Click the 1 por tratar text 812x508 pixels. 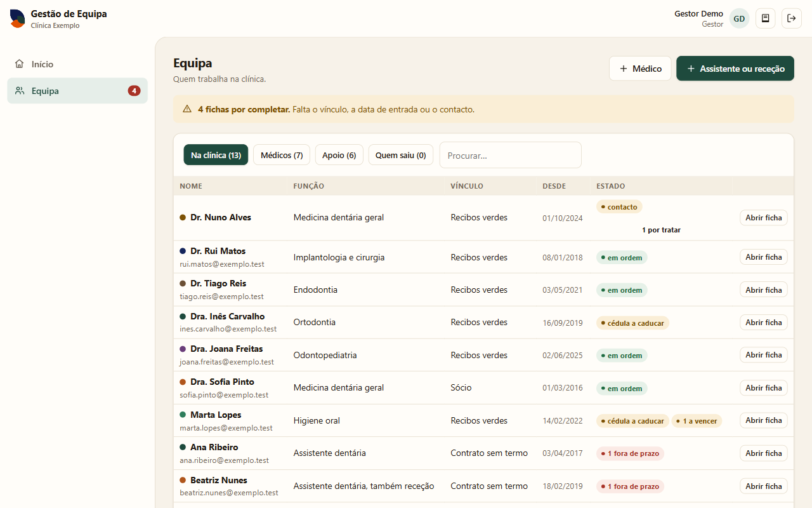coord(661,230)
